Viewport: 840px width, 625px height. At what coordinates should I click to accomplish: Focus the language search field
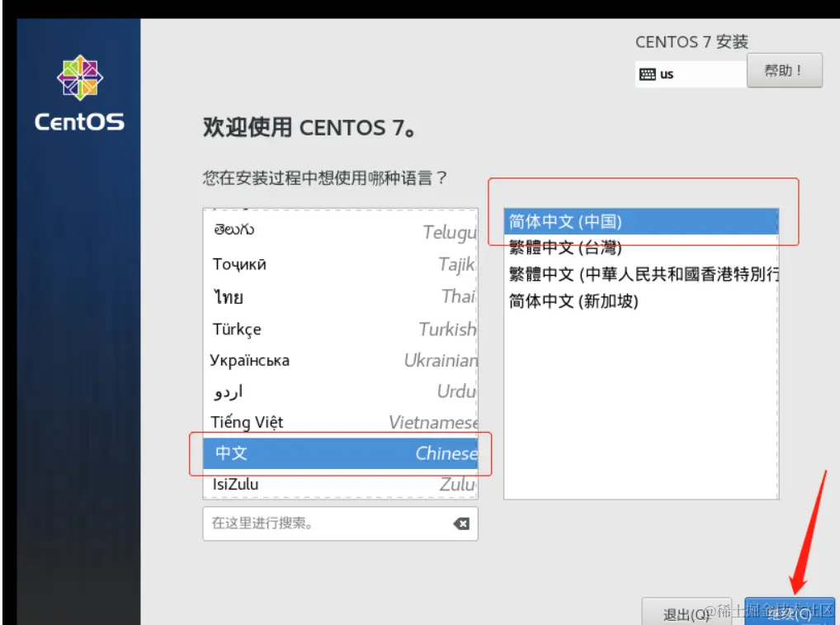[340, 523]
